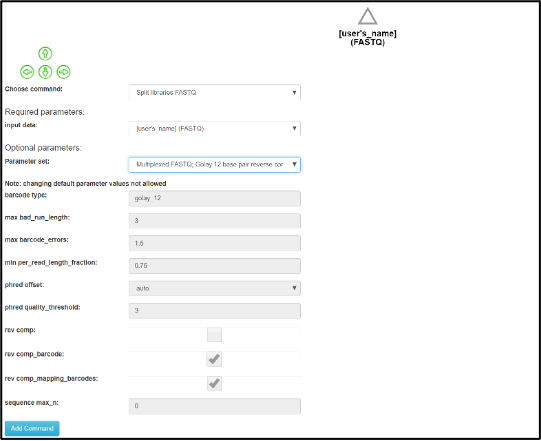This screenshot has height=441, width=541.
Task: Click the barcode type field
Action: (215, 198)
